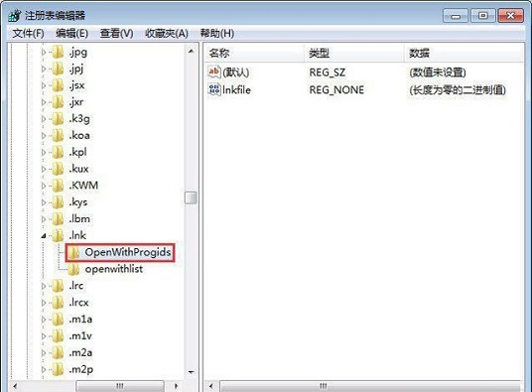Expand the .jpg tree node

(x=44, y=53)
